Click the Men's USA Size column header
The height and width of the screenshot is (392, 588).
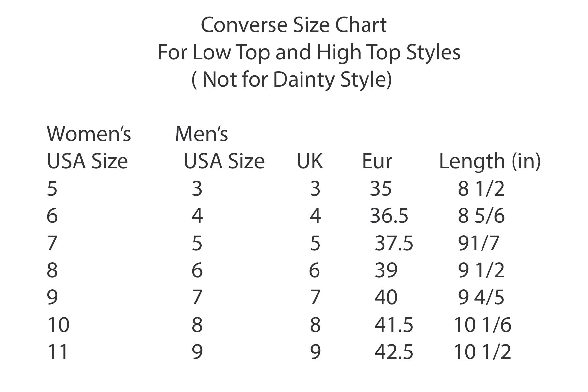point(220,148)
